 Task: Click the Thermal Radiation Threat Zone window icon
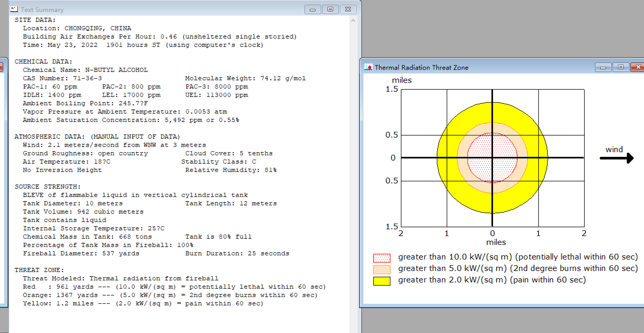tap(368, 67)
